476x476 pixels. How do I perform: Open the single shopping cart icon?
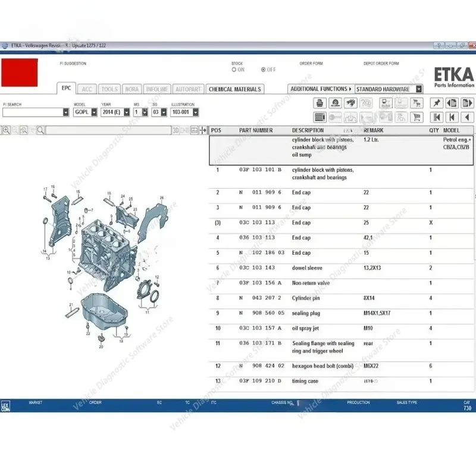416,117
